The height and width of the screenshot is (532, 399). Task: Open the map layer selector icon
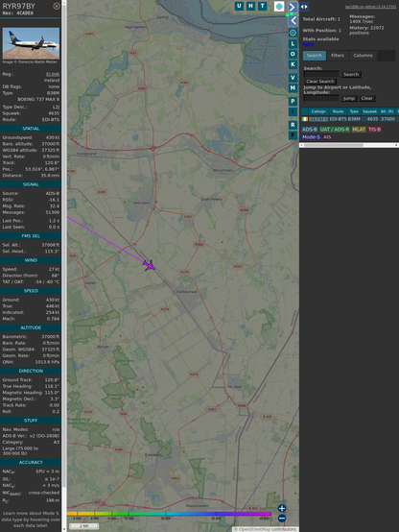tap(279, 6)
